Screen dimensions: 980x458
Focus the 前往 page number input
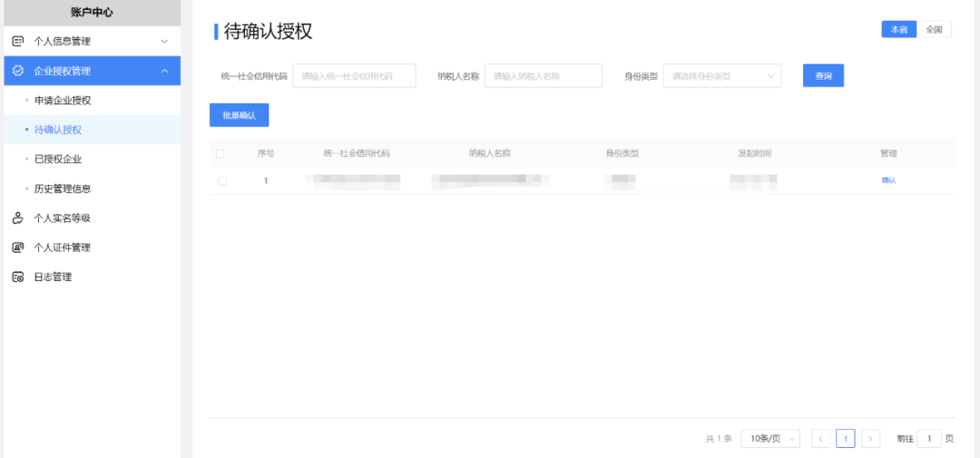click(929, 439)
